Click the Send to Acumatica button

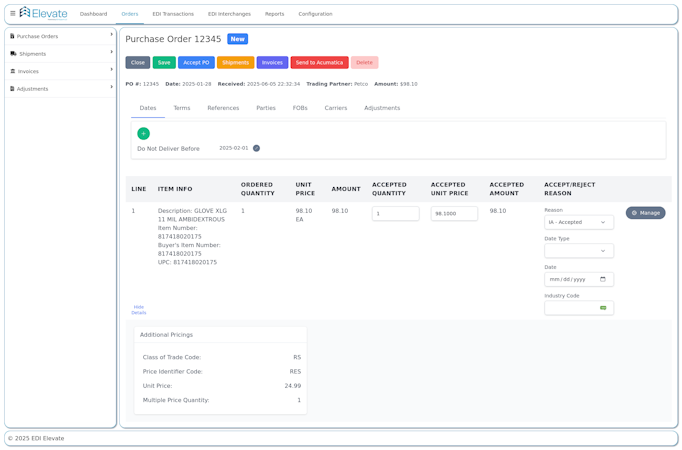pyautogui.click(x=319, y=62)
